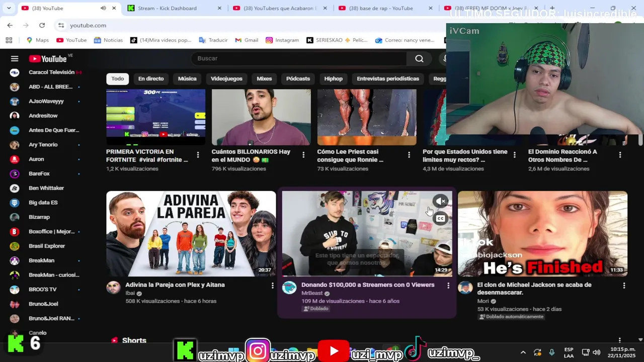Open the tab search dropdown arrow

point(9,8)
